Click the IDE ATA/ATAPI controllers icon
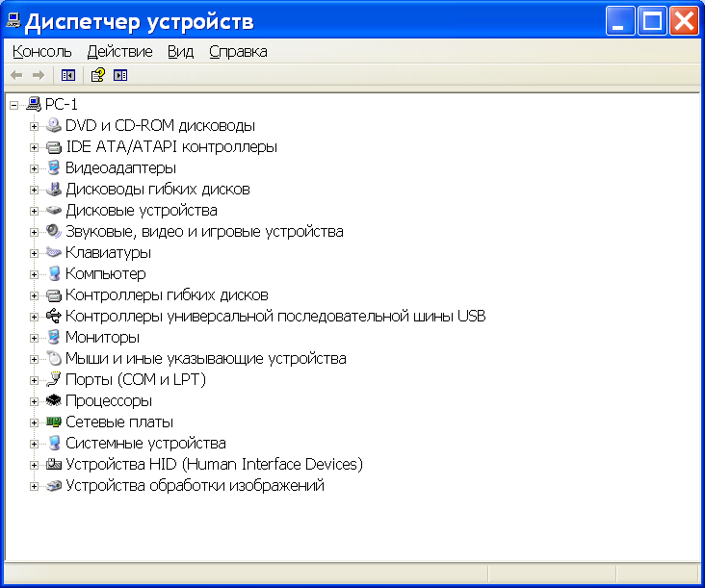705x588 pixels. pyautogui.click(x=54, y=147)
